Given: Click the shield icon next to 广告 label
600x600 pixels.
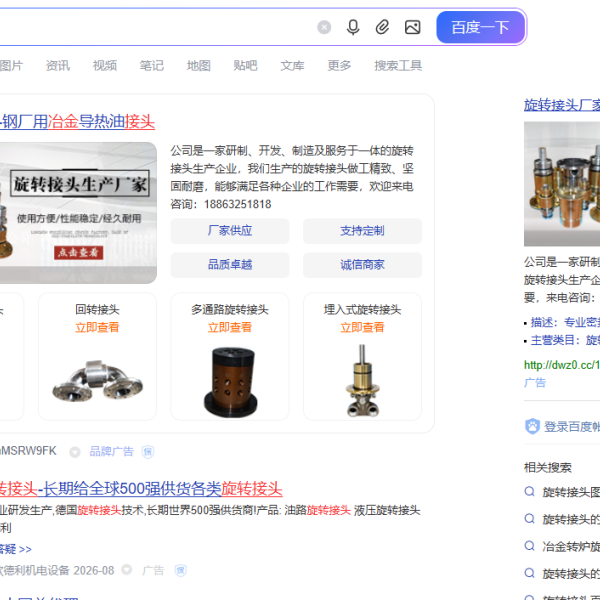Looking at the screenshot, I should pyautogui.click(x=181, y=571).
